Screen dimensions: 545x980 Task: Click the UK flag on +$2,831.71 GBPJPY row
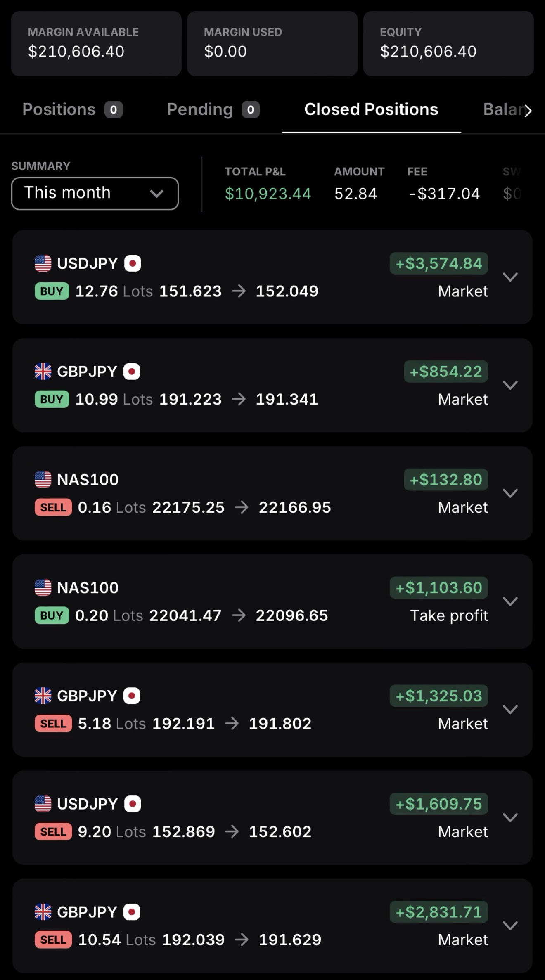43,912
